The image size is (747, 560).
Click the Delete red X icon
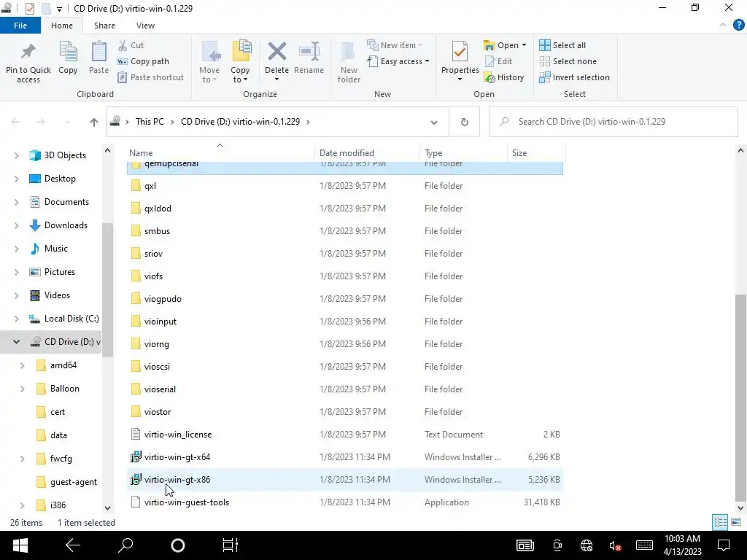click(276, 52)
